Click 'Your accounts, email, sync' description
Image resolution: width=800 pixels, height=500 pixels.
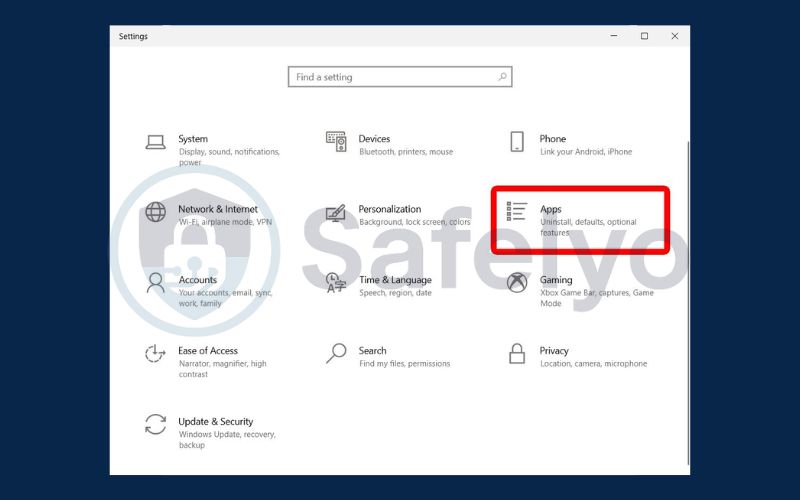226,298
